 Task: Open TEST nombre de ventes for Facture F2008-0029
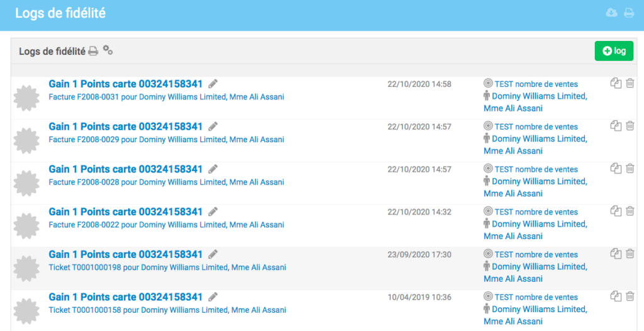coord(536,126)
